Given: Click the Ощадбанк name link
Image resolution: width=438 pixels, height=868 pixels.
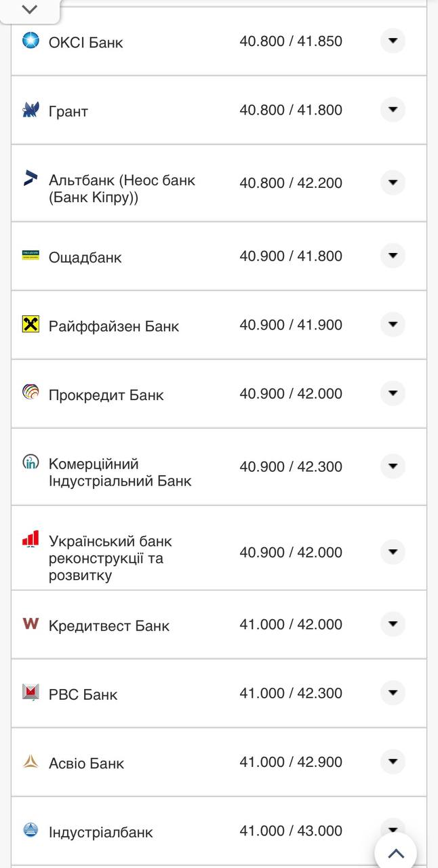Looking at the screenshot, I should click(85, 257).
